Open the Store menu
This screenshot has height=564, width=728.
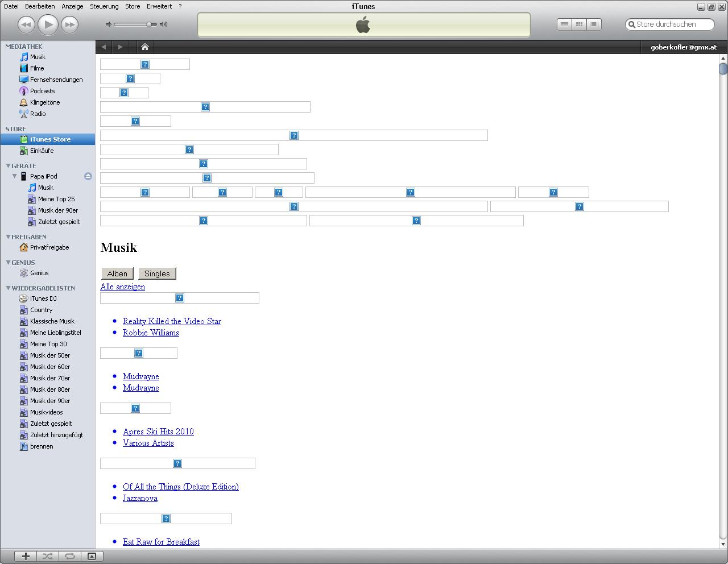pos(133,6)
